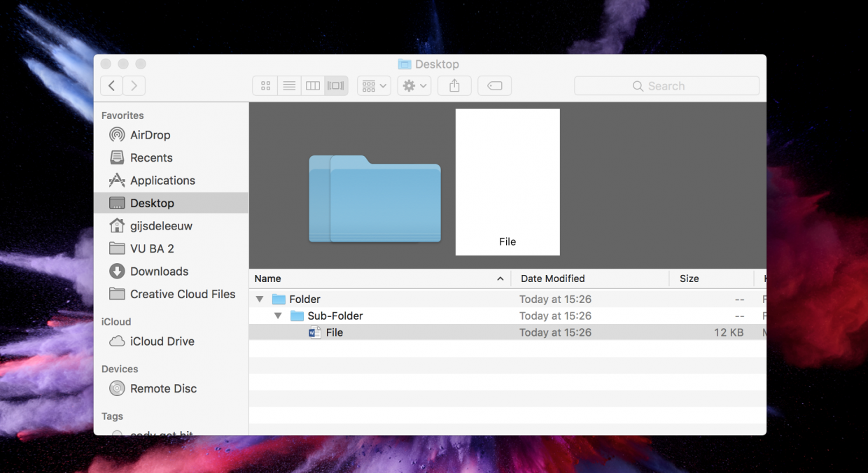Open AirDrop in the sidebar
868x473 pixels.
tap(150, 135)
